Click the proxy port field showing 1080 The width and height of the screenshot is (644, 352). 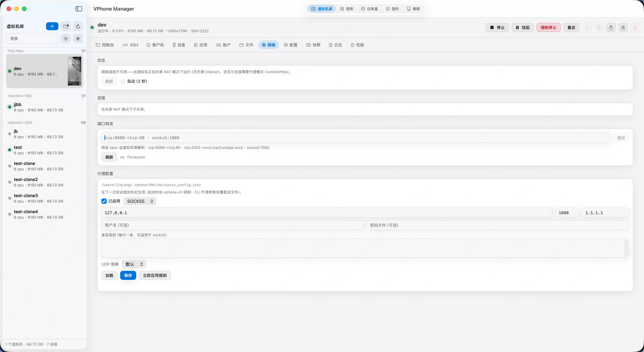tap(567, 213)
